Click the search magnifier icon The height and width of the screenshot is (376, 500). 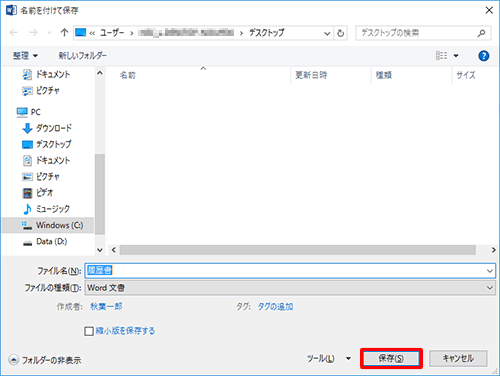point(481,33)
